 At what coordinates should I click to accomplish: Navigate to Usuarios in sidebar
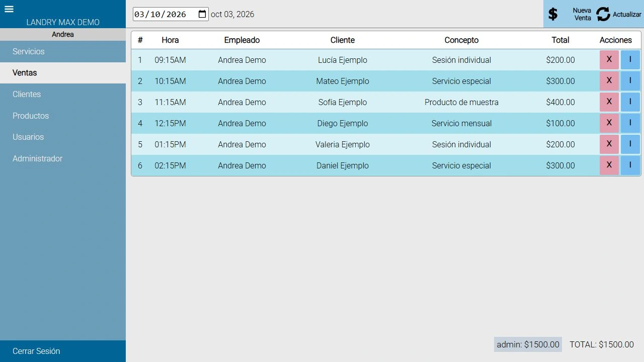(x=63, y=137)
